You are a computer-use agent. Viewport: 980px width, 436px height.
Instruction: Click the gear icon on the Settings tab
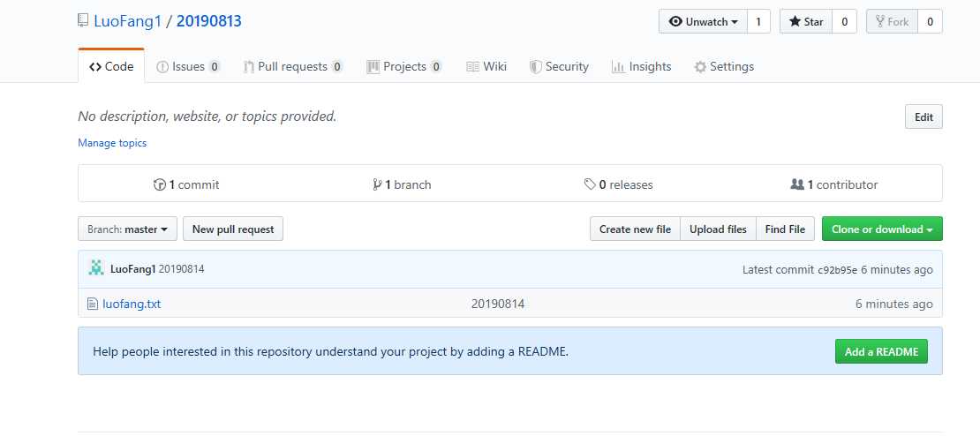(701, 67)
